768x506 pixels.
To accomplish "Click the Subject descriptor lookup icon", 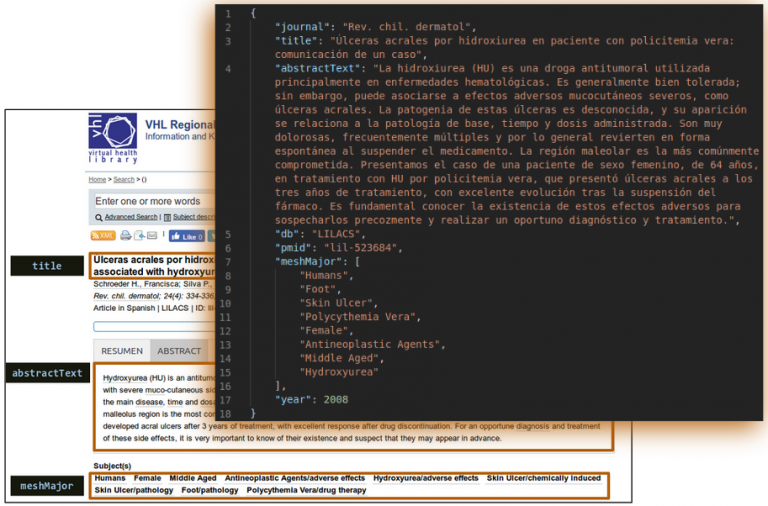I will pos(167,217).
